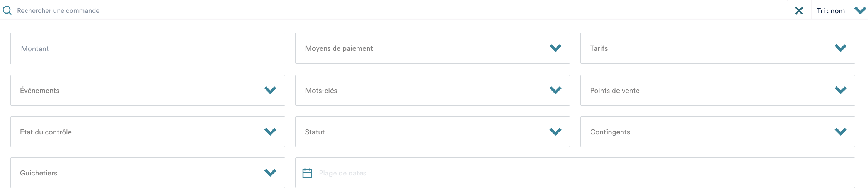
Task: Click the X clear filters icon
Action: click(x=799, y=11)
